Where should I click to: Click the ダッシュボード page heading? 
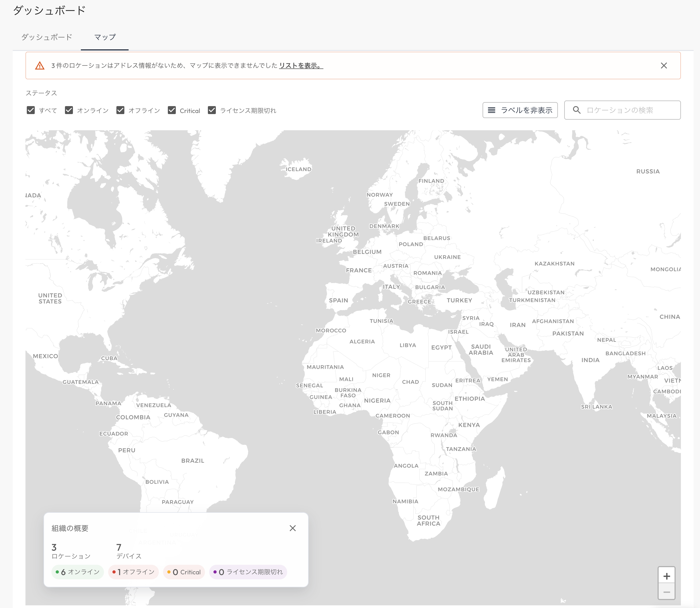click(50, 10)
